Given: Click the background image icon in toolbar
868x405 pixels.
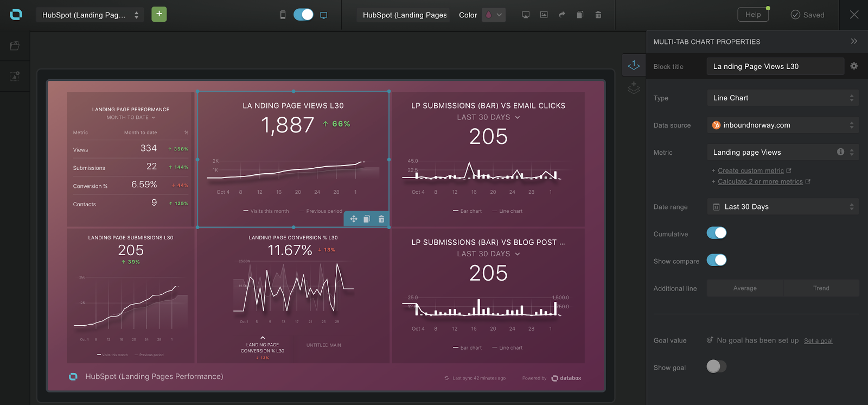Looking at the screenshot, I should [544, 15].
